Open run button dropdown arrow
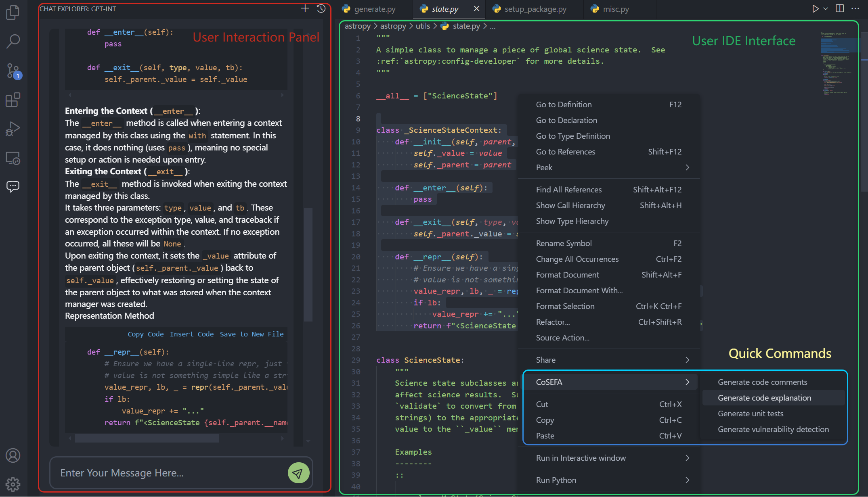 pyautogui.click(x=826, y=8)
